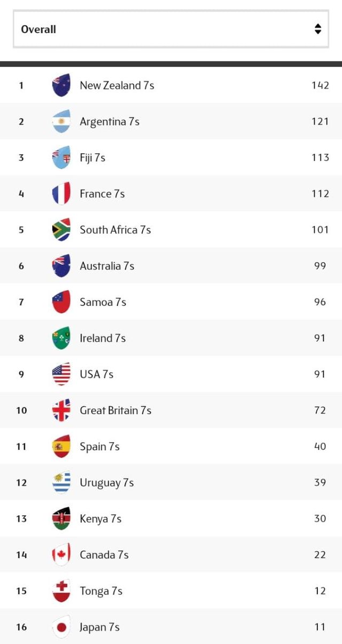
Task: Open the Canada 7s team link
Action: coord(104,555)
